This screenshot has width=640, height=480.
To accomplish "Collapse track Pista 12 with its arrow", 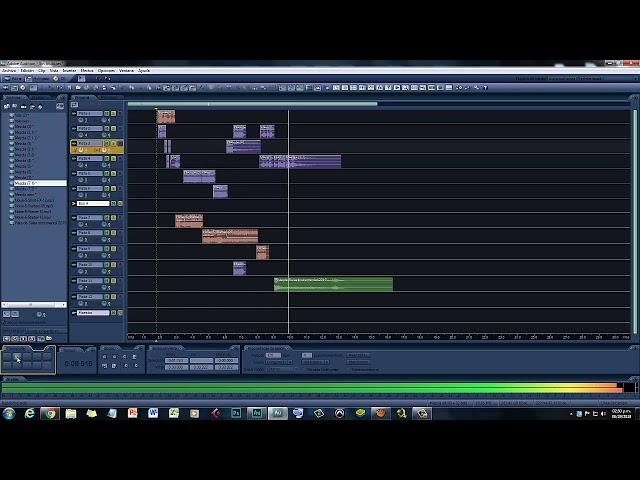I will click(x=74, y=297).
